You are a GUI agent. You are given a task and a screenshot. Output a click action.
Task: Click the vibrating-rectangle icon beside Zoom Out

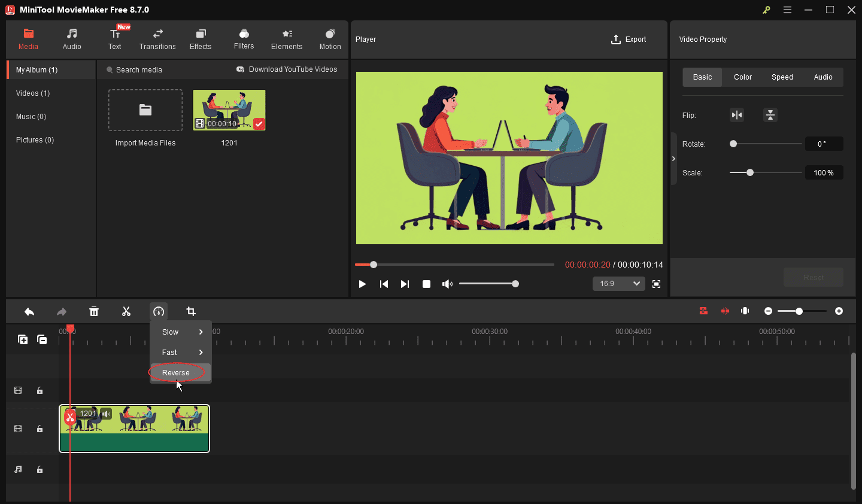coord(745,311)
